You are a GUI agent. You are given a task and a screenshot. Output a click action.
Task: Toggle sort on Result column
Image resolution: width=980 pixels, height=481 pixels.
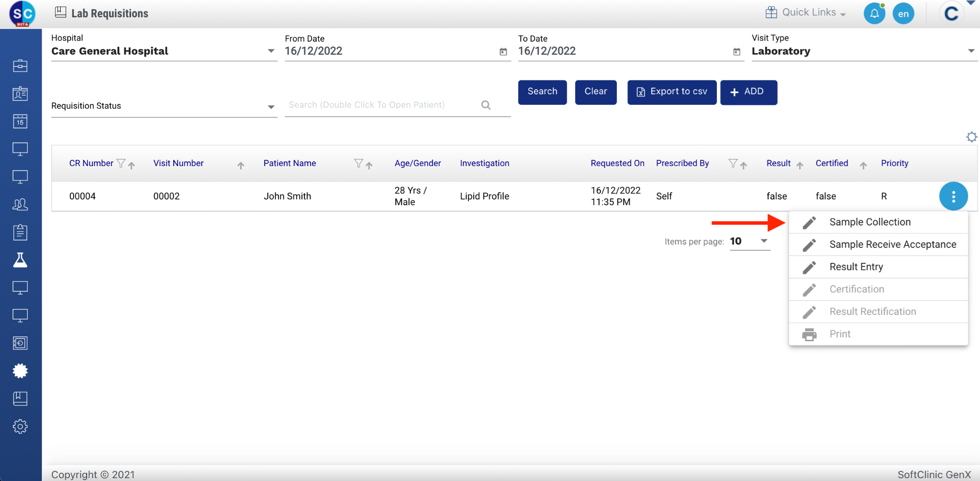click(800, 165)
